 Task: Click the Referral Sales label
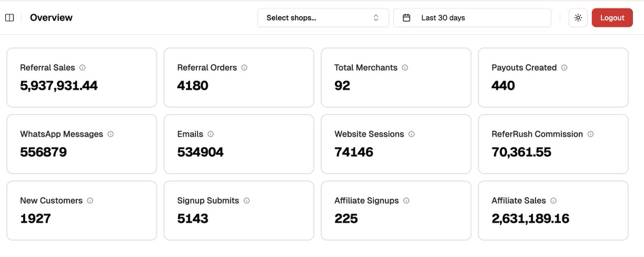pyautogui.click(x=48, y=68)
